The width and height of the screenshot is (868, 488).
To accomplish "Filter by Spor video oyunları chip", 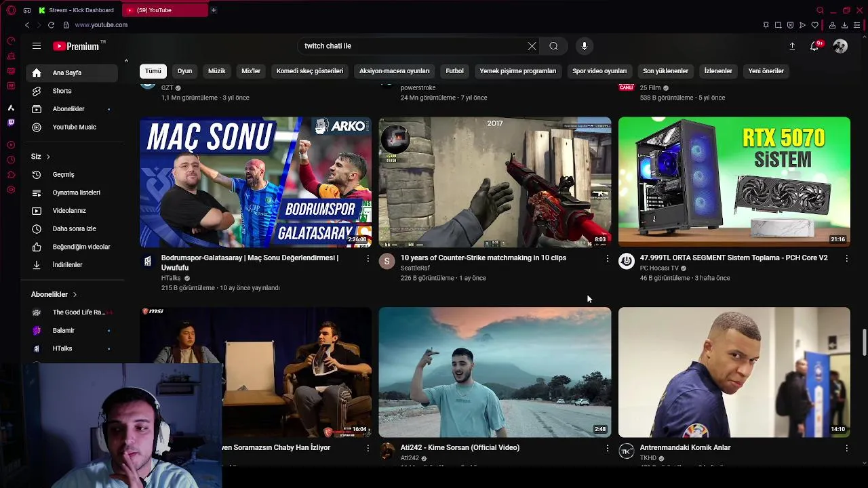I will [599, 71].
